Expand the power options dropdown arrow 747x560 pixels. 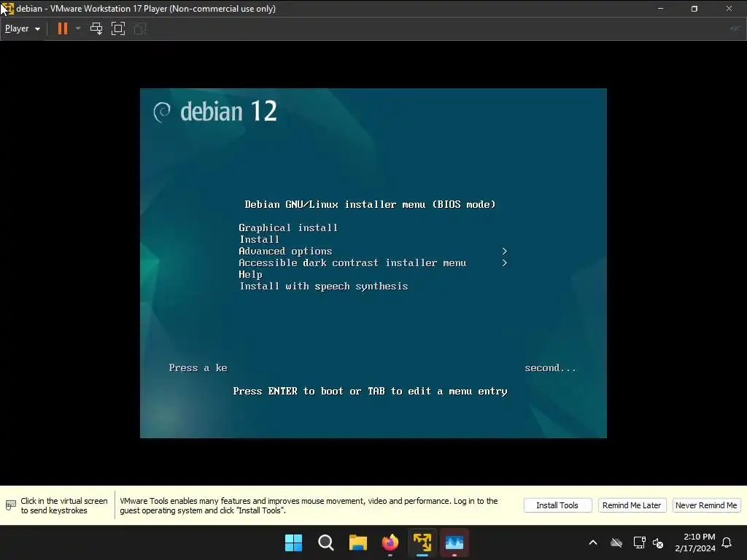pyautogui.click(x=78, y=28)
